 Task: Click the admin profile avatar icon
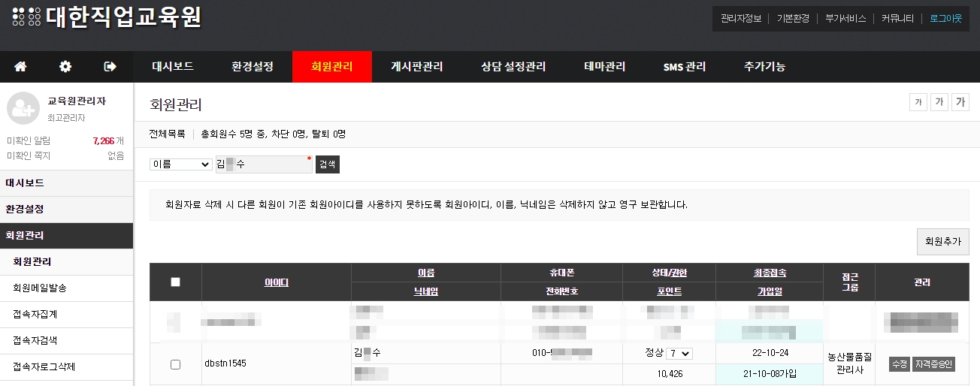23,108
